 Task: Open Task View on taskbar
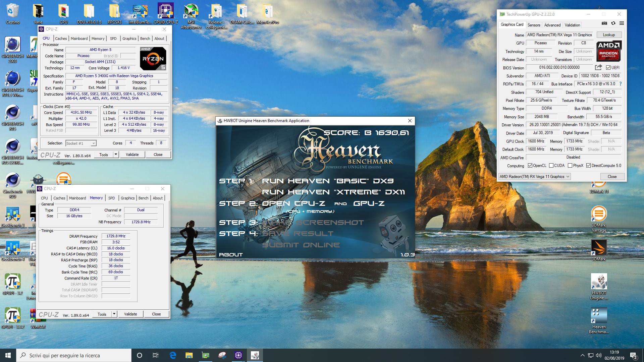click(156, 355)
